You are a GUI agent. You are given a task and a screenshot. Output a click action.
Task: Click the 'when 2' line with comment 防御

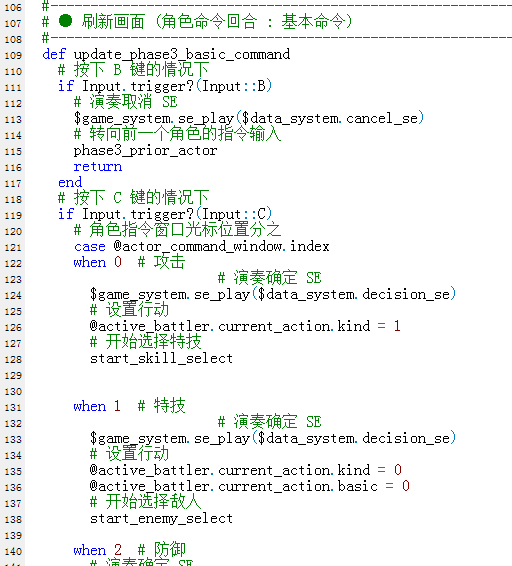point(129,550)
